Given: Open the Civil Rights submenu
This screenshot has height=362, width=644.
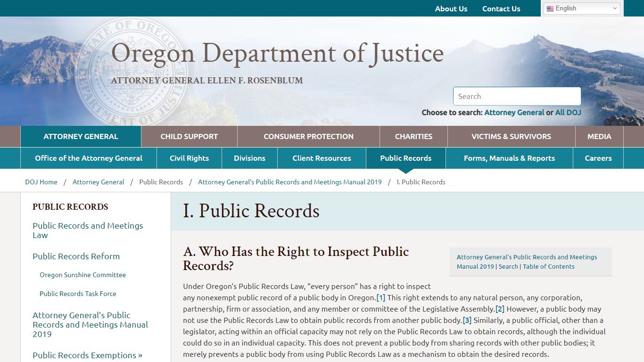Looking at the screenshot, I should [x=189, y=158].
